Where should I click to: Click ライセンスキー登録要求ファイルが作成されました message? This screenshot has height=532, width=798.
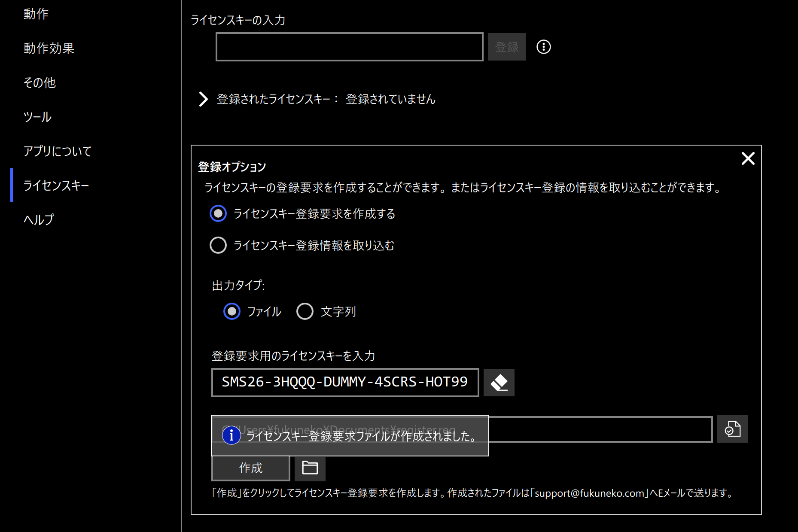361,436
